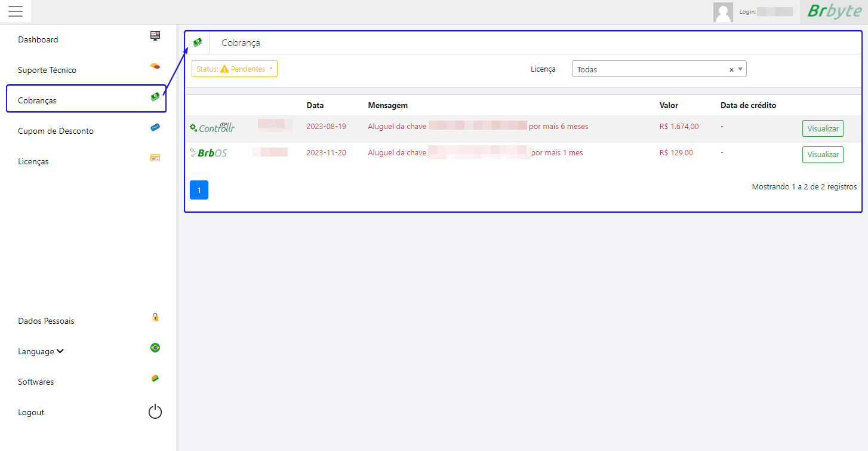Click 'Mostrando 1 a 2 de 2 registros'
Screen dimensions: 868x451
[x=804, y=187]
